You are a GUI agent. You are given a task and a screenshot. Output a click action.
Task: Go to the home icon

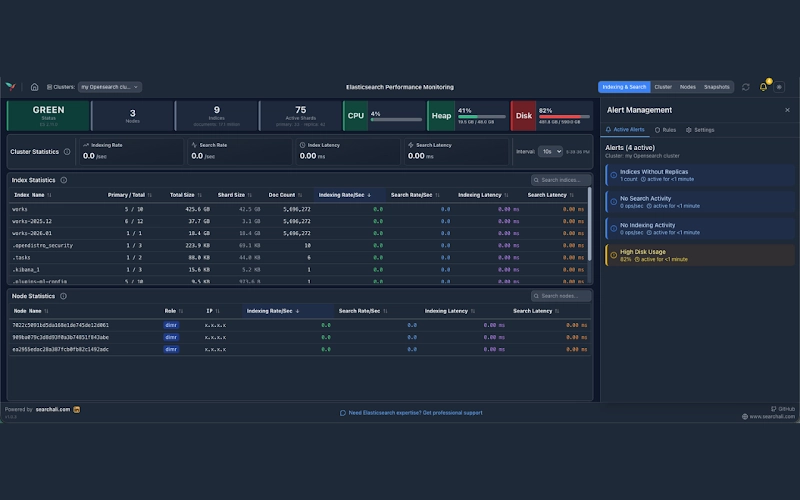pos(34,87)
